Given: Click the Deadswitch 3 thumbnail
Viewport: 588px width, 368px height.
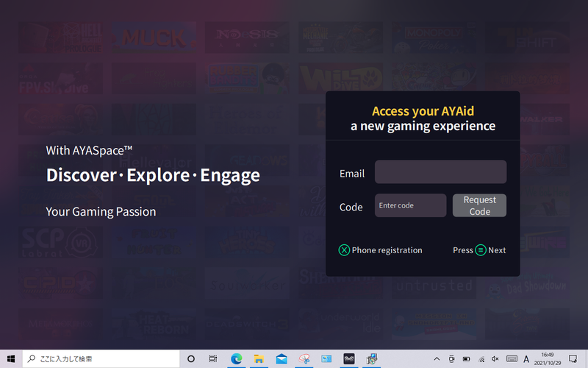Looking at the screenshot, I should coord(247,324).
